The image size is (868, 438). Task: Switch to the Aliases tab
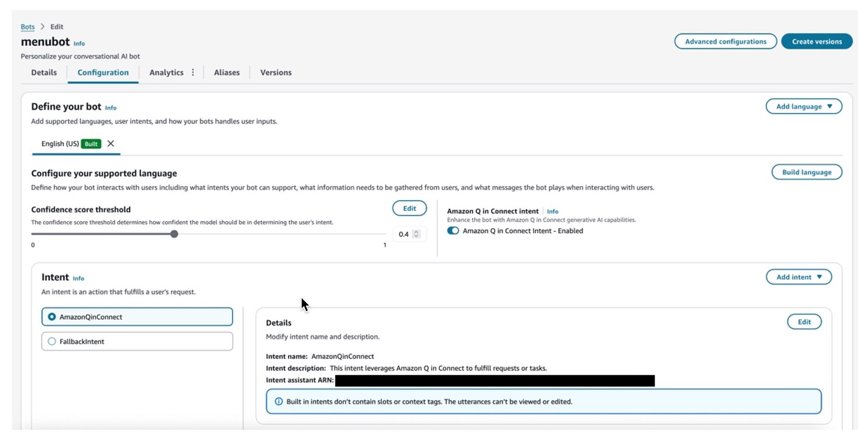pyautogui.click(x=227, y=72)
